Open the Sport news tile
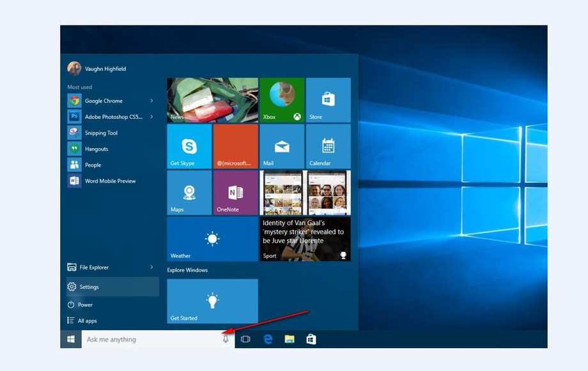The height and width of the screenshot is (371, 588). (x=306, y=239)
